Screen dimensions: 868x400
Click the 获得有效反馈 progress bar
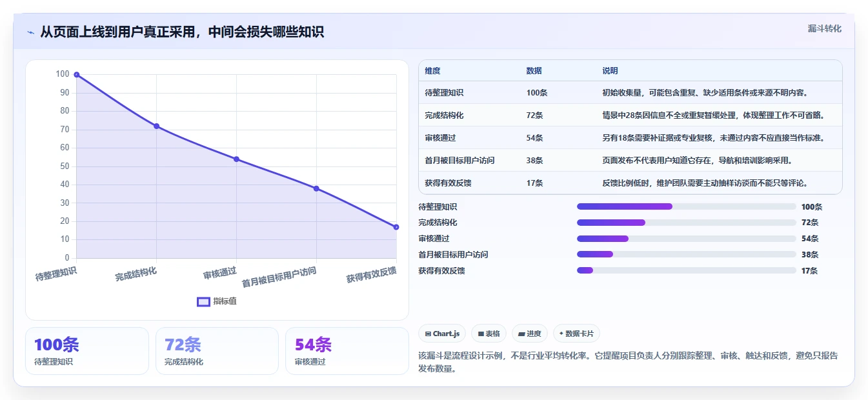(687, 270)
